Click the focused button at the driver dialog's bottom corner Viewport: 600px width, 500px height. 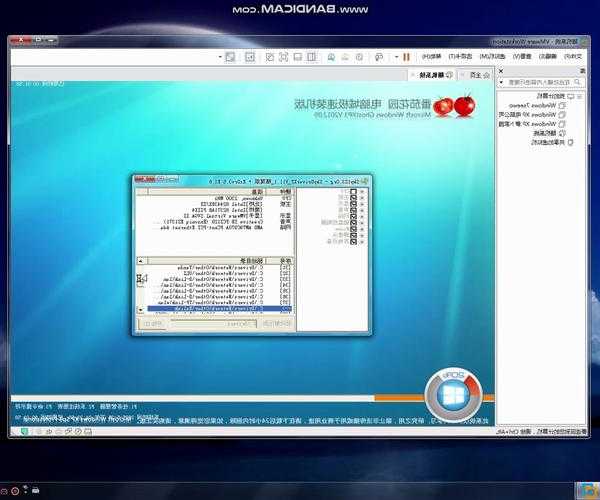tap(152, 324)
